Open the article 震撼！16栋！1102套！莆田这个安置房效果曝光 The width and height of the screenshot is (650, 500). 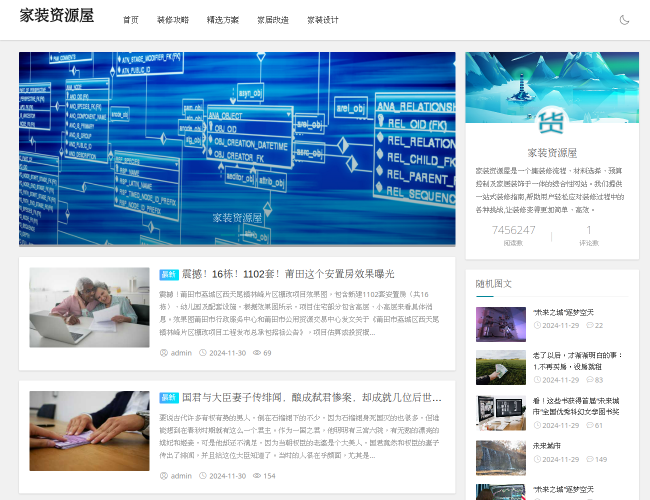point(288,274)
